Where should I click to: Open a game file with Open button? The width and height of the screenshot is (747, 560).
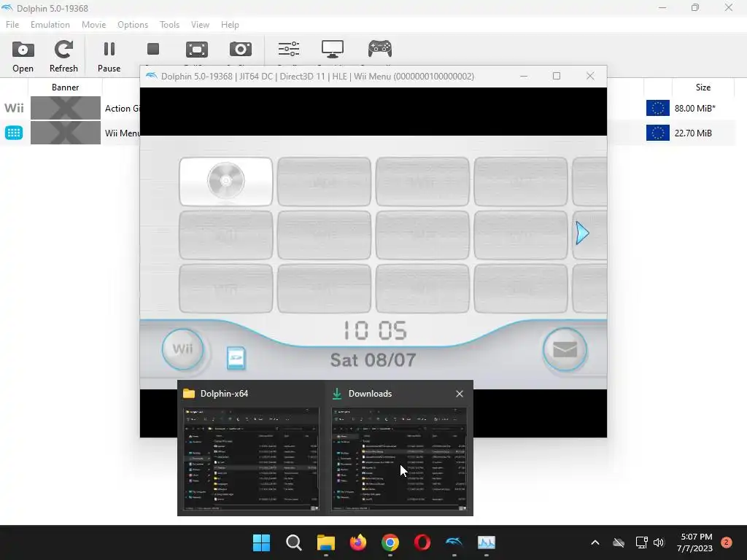pyautogui.click(x=23, y=57)
